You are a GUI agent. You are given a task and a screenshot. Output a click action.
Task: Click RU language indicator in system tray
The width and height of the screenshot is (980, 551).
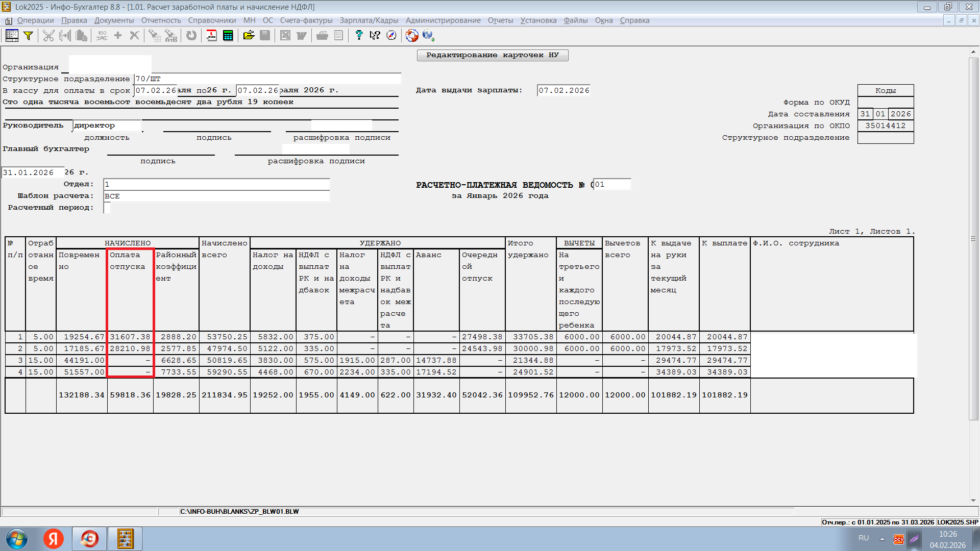click(863, 538)
